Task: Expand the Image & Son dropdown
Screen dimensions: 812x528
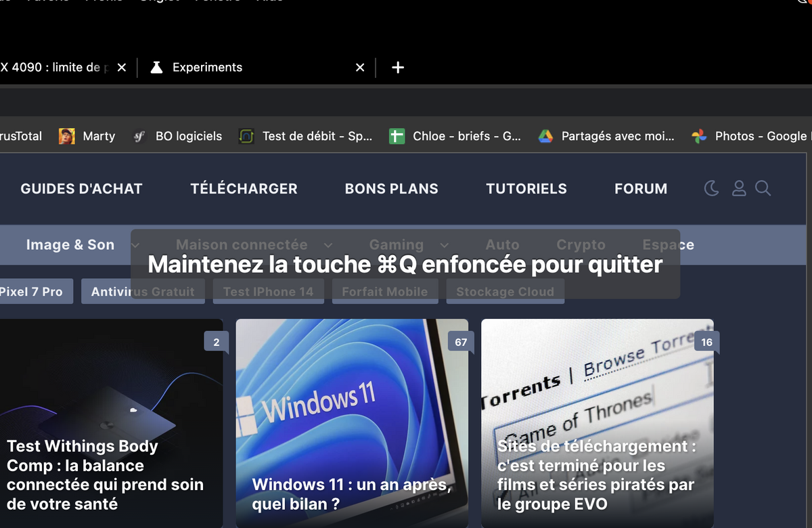Action: coord(135,245)
